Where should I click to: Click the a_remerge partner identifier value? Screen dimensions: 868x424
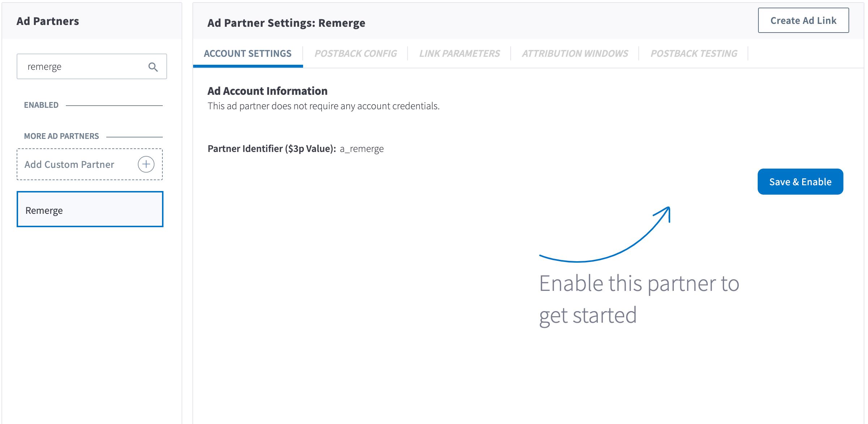[x=362, y=149]
